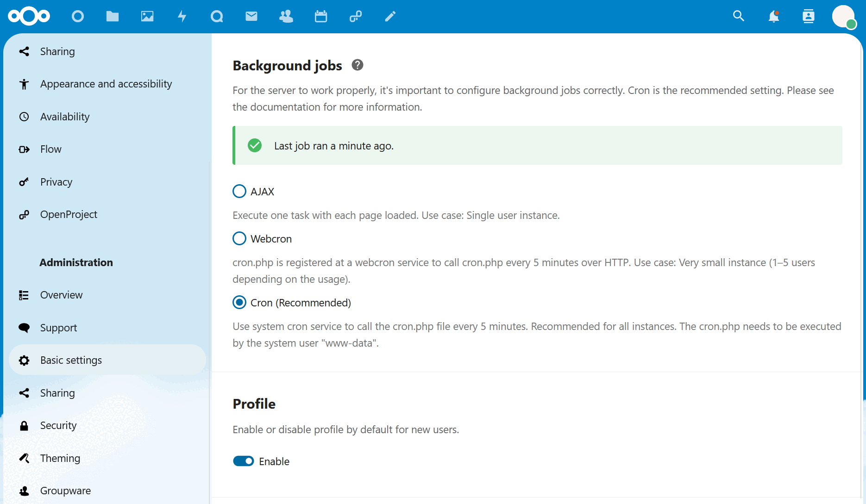This screenshot has width=866, height=504.
Task: Open the Theming settings
Action: pos(60,458)
